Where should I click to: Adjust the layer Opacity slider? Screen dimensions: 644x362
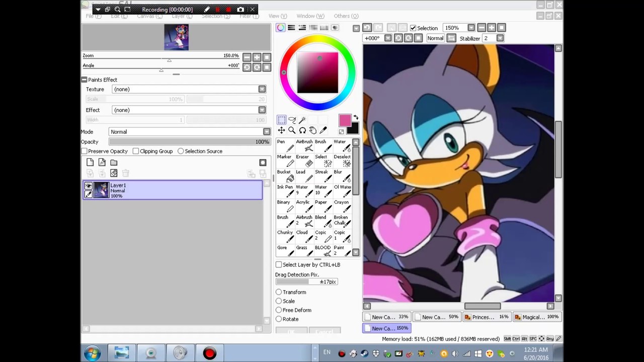pos(190,142)
